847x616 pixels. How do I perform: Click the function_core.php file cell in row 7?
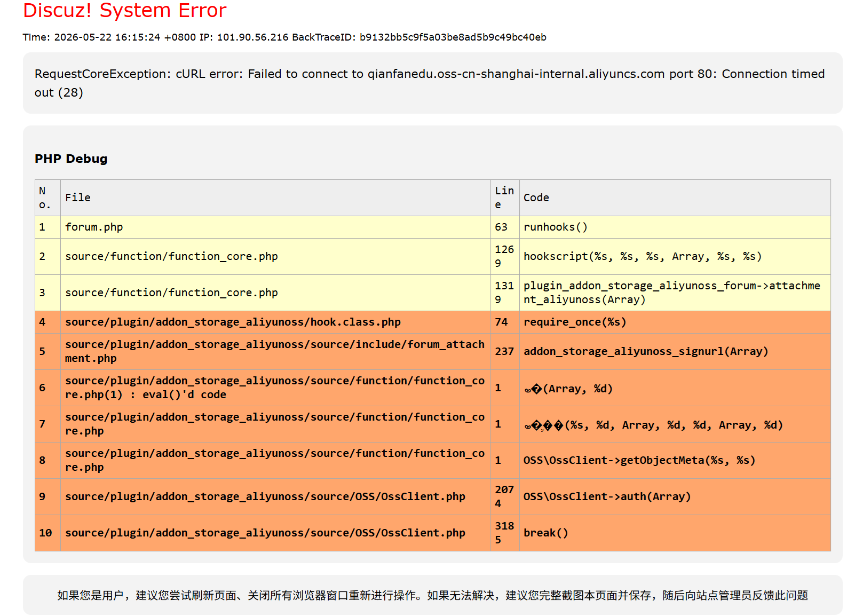275,424
